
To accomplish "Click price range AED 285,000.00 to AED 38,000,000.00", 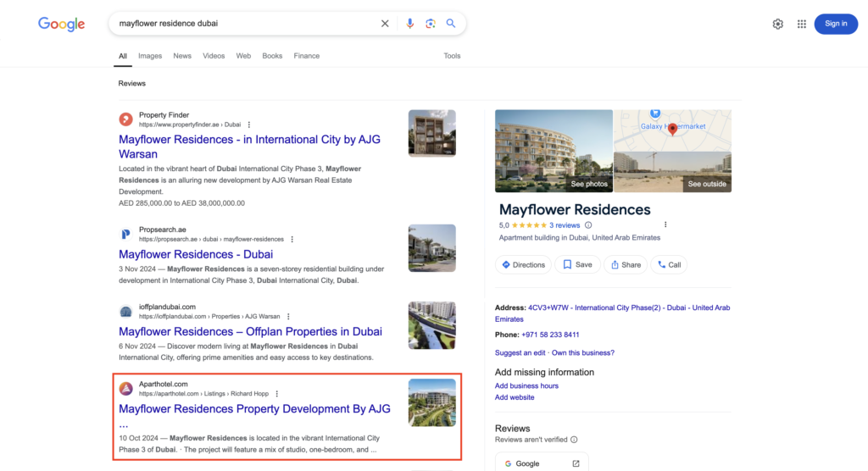I will [x=181, y=203].
